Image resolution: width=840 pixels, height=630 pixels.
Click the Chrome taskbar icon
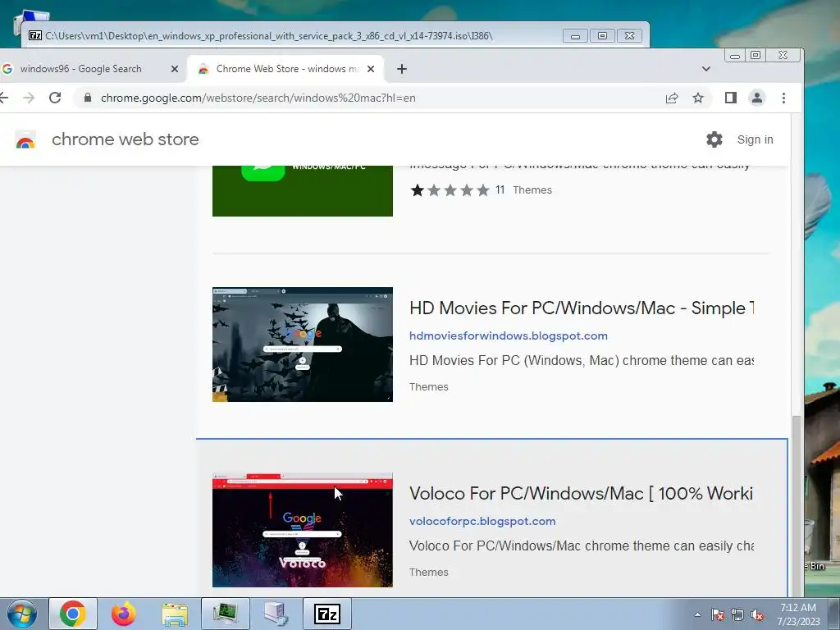tap(73, 614)
